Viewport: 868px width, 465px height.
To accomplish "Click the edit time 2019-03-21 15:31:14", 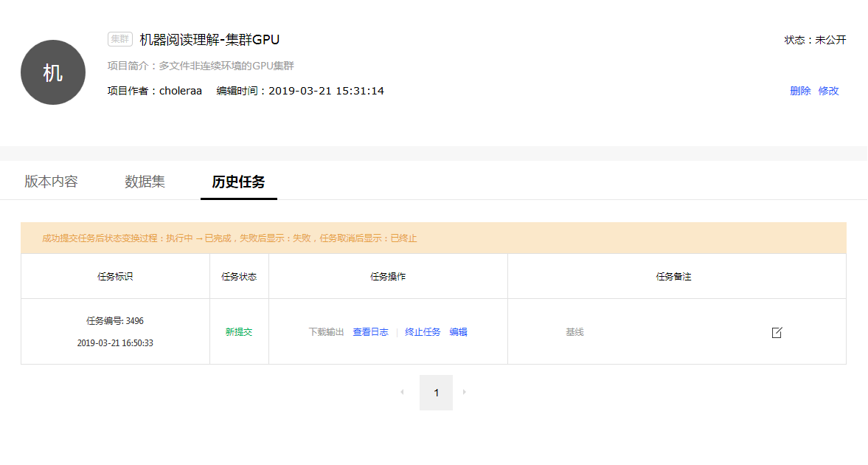I will pyautogui.click(x=326, y=91).
